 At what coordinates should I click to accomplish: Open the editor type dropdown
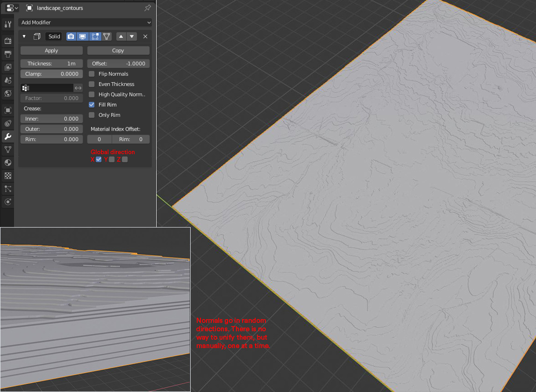tap(12, 8)
